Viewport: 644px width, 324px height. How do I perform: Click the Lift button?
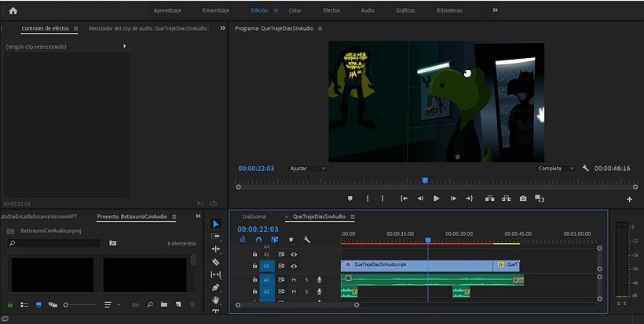489,198
